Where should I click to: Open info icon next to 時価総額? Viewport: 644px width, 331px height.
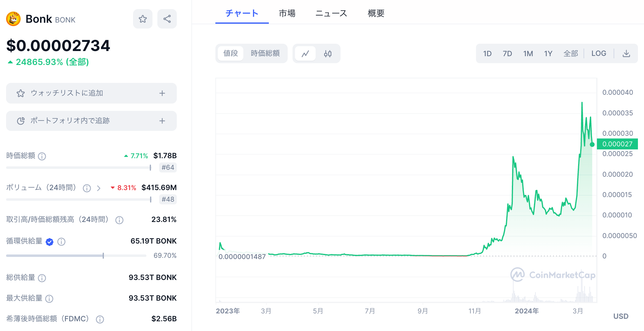(x=42, y=156)
